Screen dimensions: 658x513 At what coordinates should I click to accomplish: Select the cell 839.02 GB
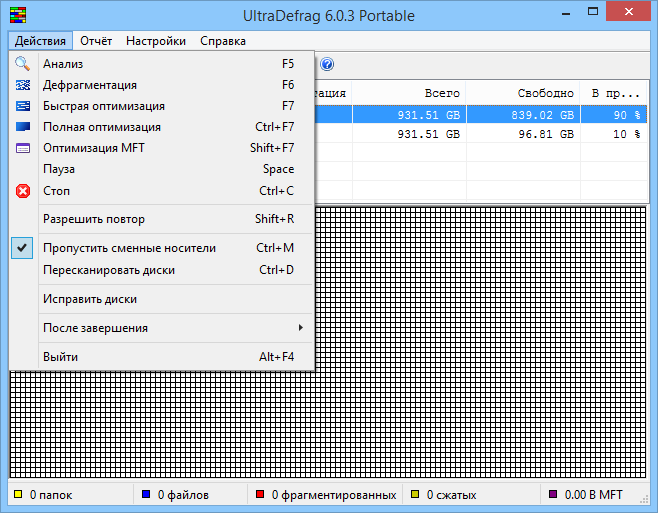(x=523, y=115)
